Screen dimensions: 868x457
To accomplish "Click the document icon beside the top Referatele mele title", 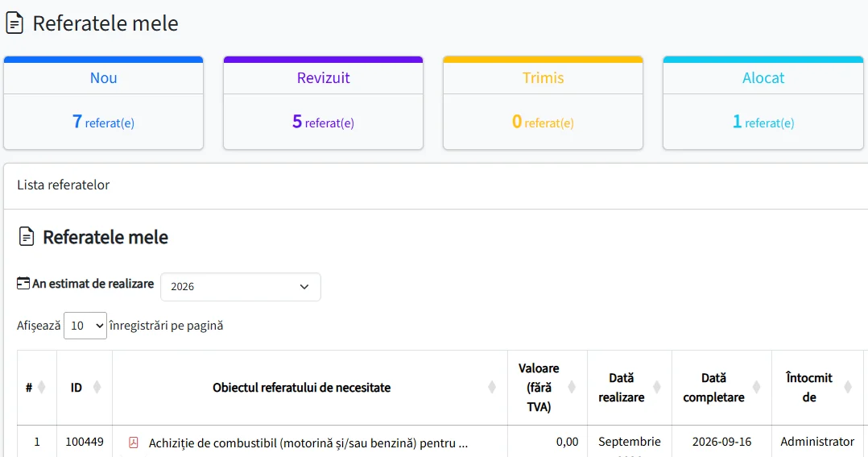I will tap(14, 23).
